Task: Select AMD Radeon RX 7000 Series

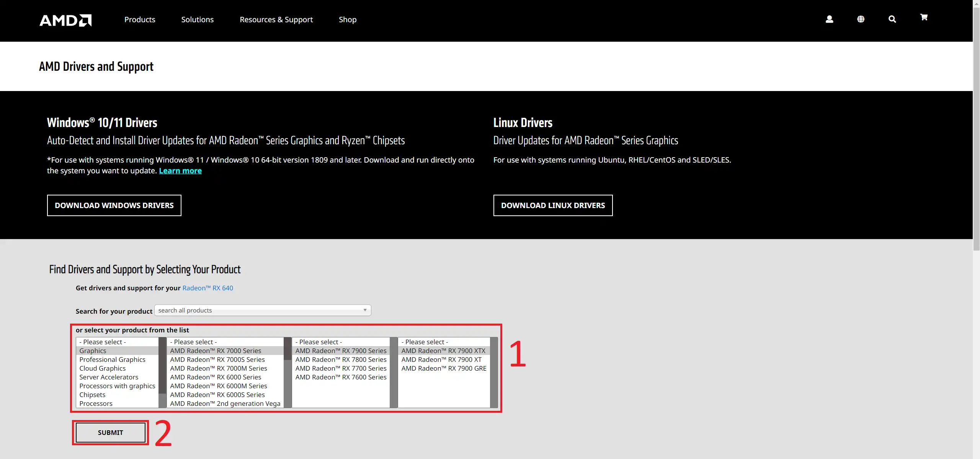Action: pos(225,351)
